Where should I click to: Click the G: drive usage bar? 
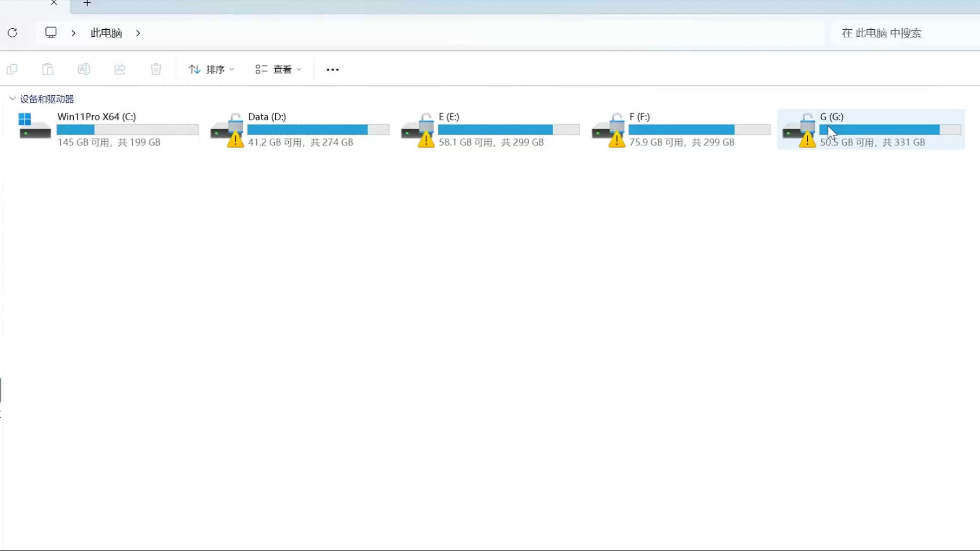(x=890, y=130)
